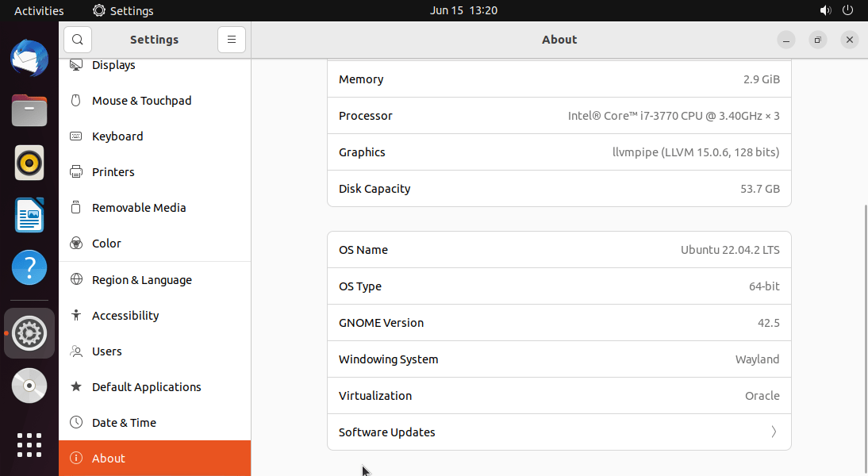Click the Wayland windowing system value
Screen dimensions: 868x476
tap(757, 359)
